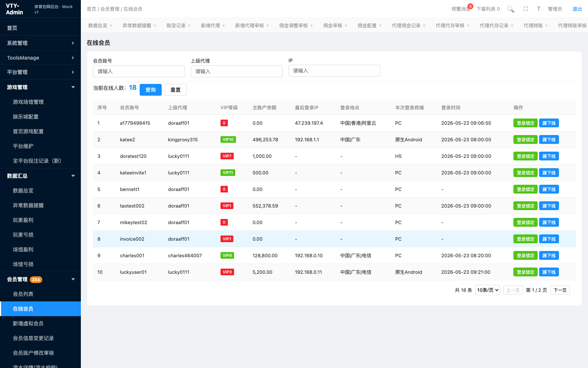Click 登录锁定 for a1779498415

coord(526,123)
